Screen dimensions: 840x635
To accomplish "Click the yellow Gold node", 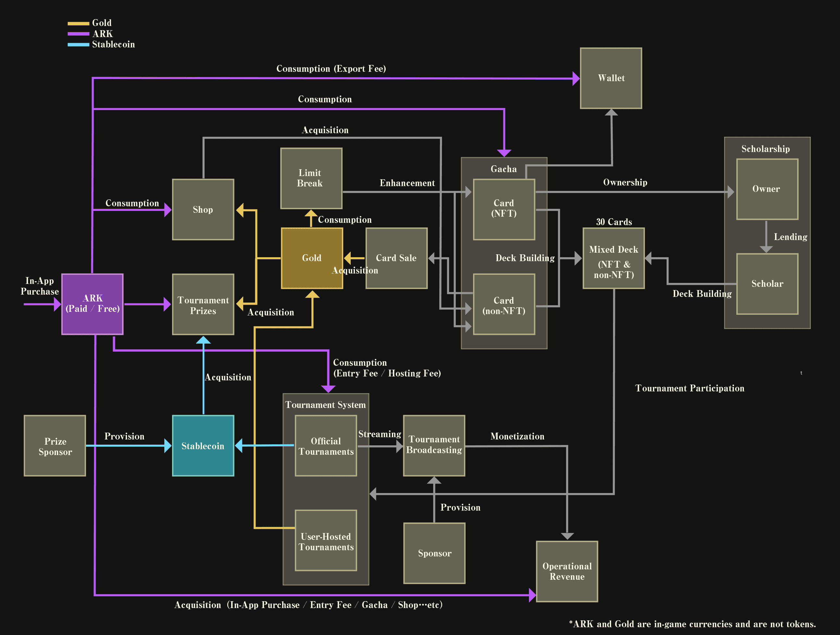I will [x=312, y=258].
